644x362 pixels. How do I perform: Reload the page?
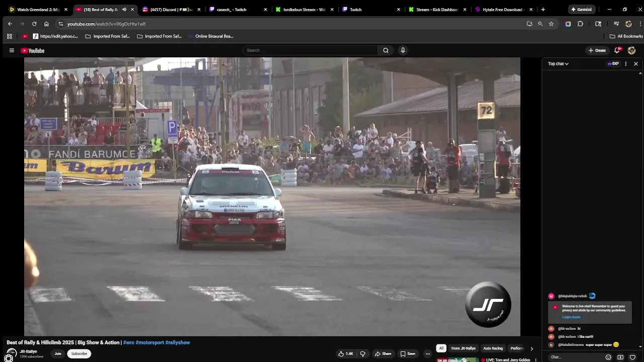[x=34, y=24]
